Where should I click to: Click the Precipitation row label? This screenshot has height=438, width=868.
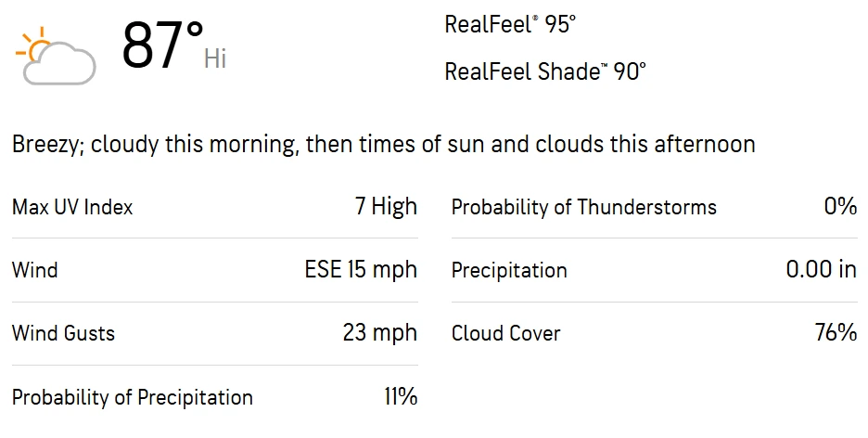(x=509, y=271)
